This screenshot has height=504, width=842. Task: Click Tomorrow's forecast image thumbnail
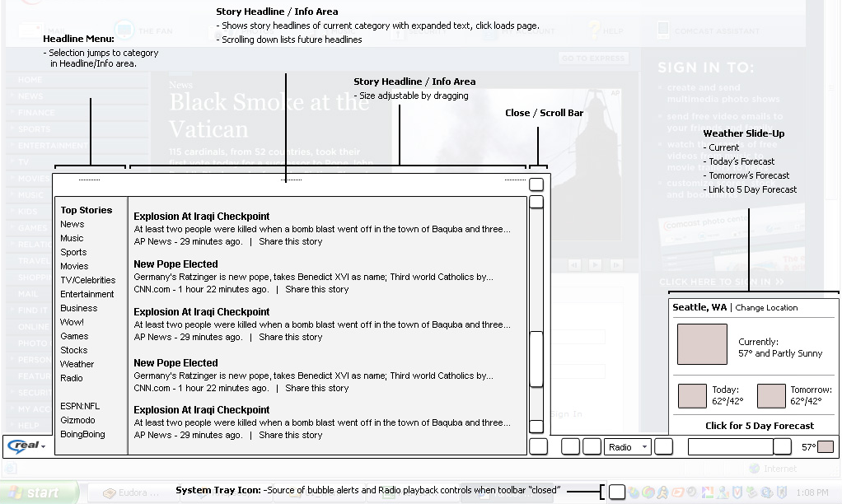771,395
